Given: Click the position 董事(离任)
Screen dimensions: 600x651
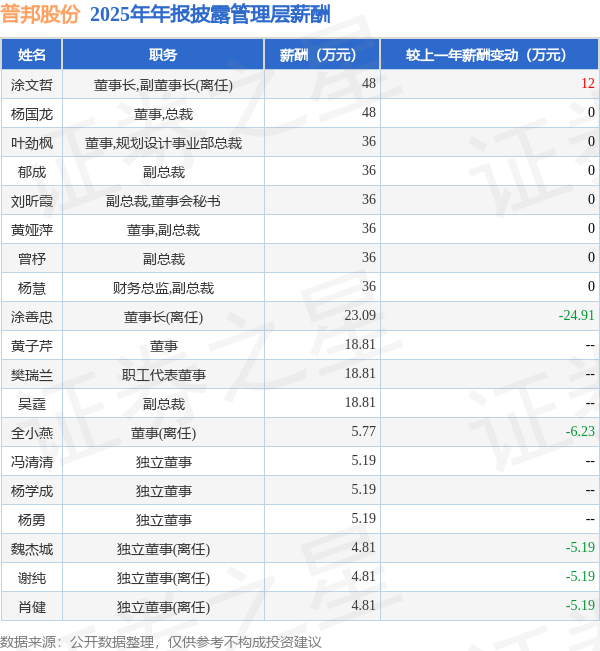Looking at the screenshot, I should (x=163, y=433).
